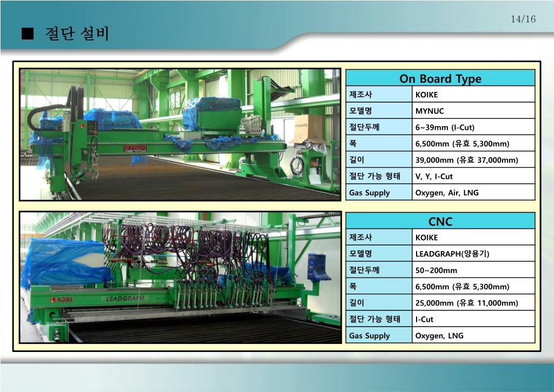Select the 39,000mm (유효 37,000mm) length cell
The height and width of the screenshot is (392, 554).
click(x=473, y=160)
